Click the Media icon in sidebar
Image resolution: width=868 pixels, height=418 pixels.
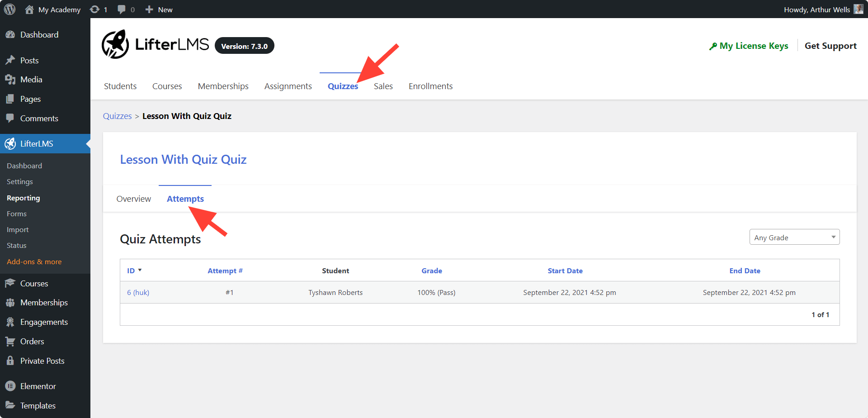pyautogui.click(x=10, y=80)
